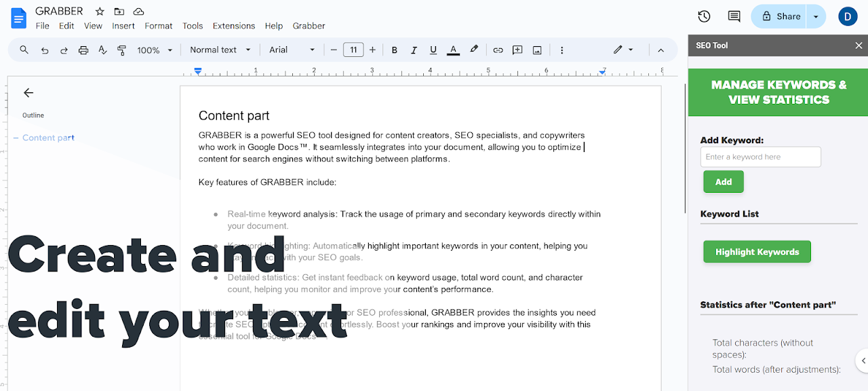The height and width of the screenshot is (391, 868).
Task: Click the Share button
Action: pos(780,16)
